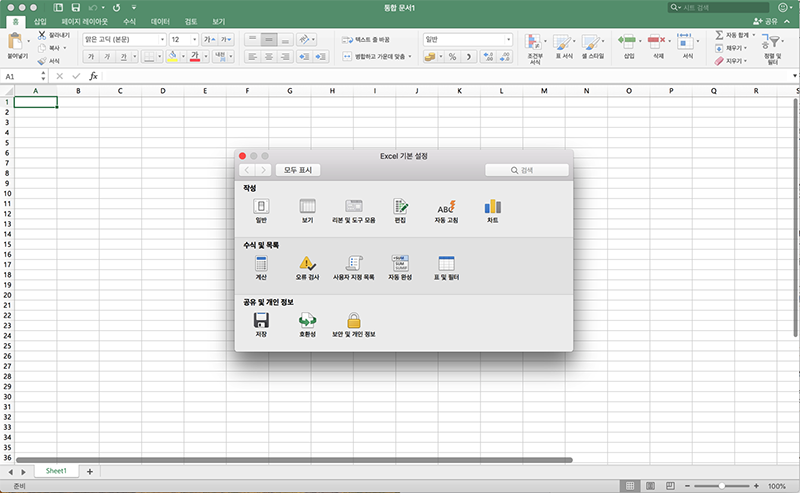The image size is (800, 493).
Task: Switch to 삽입 (Insert) ribbon tab
Action: tap(40, 21)
